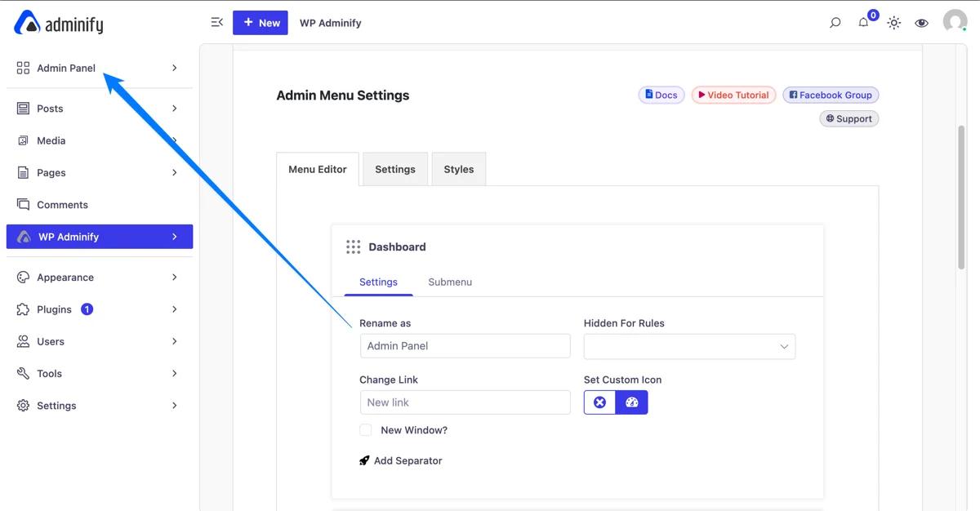Expand the Plugins submenu chevron
The height and width of the screenshot is (511, 980).
(x=174, y=309)
